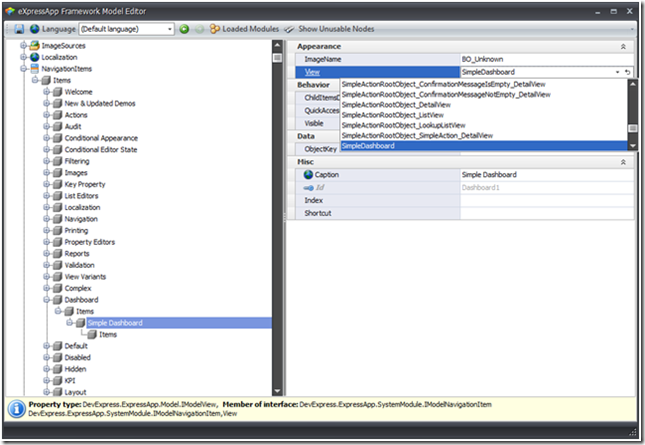
Task: Click the Audit item cube icon
Action: point(58,126)
